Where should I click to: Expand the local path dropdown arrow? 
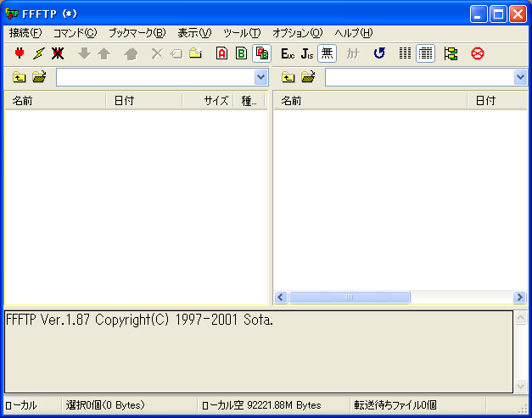[261, 77]
